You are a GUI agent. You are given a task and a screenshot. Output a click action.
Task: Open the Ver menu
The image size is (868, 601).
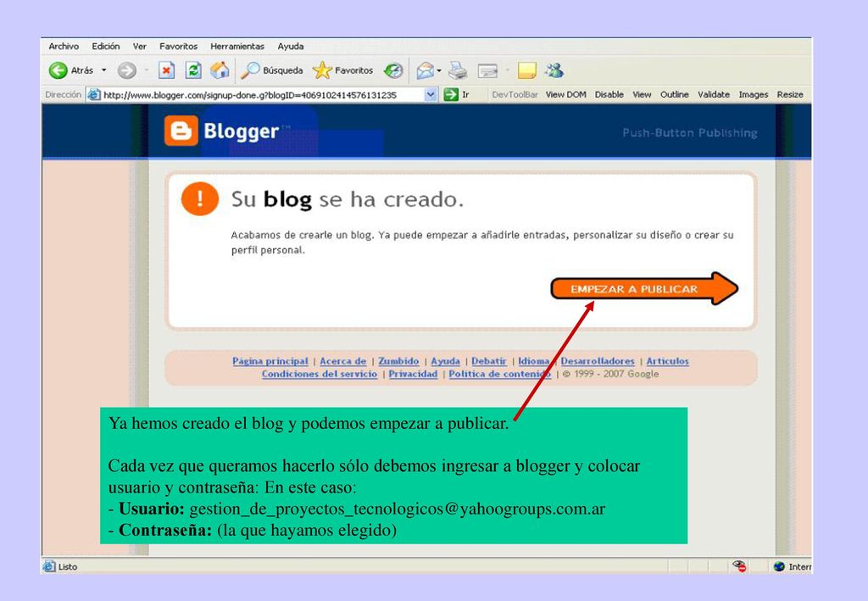140,47
